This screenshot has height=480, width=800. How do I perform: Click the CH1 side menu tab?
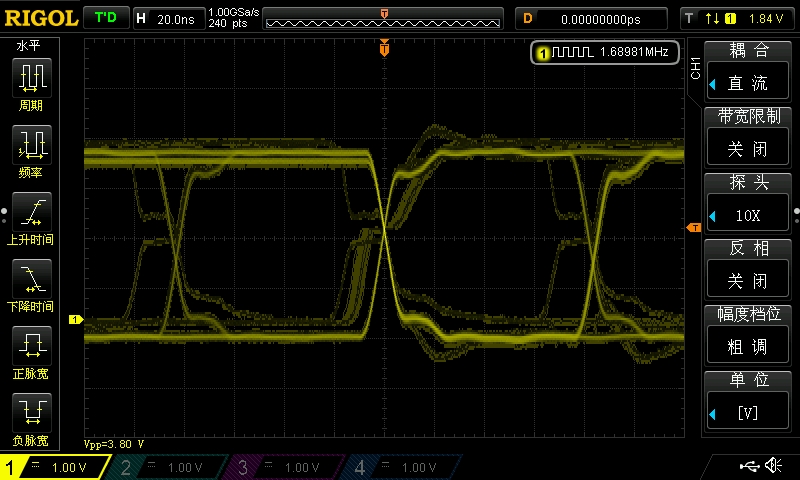click(695, 68)
